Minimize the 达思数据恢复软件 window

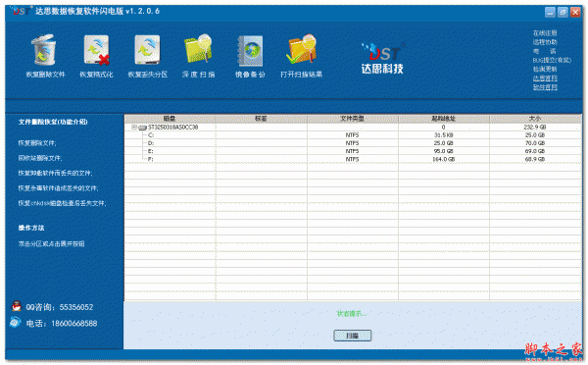(x=550, y=12)
